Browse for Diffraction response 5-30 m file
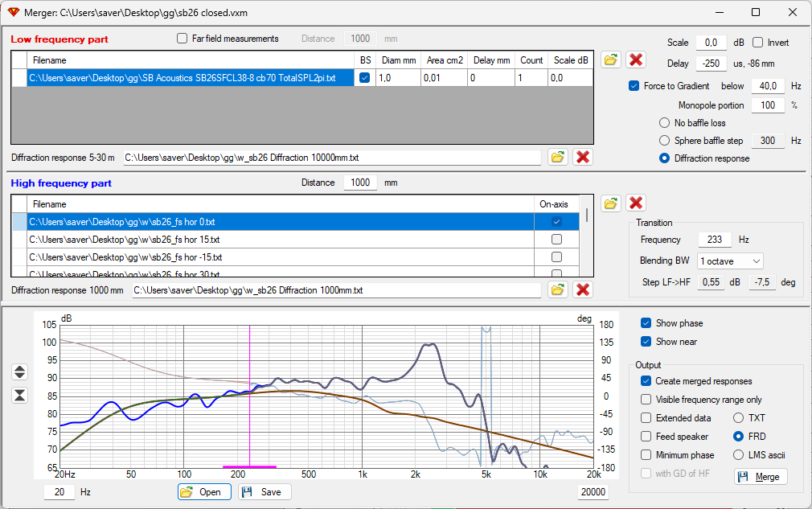Image resolution: width=812 pixels, height=509 pixels. [557, 157]
